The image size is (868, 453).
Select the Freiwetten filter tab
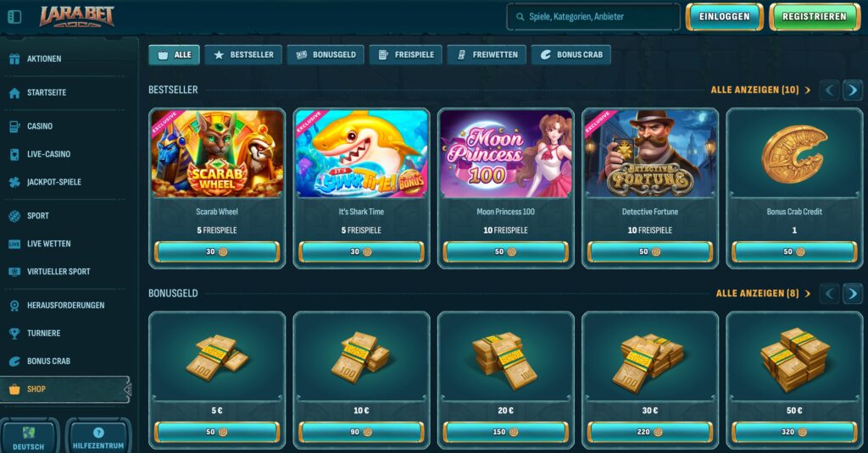(487, 55)
